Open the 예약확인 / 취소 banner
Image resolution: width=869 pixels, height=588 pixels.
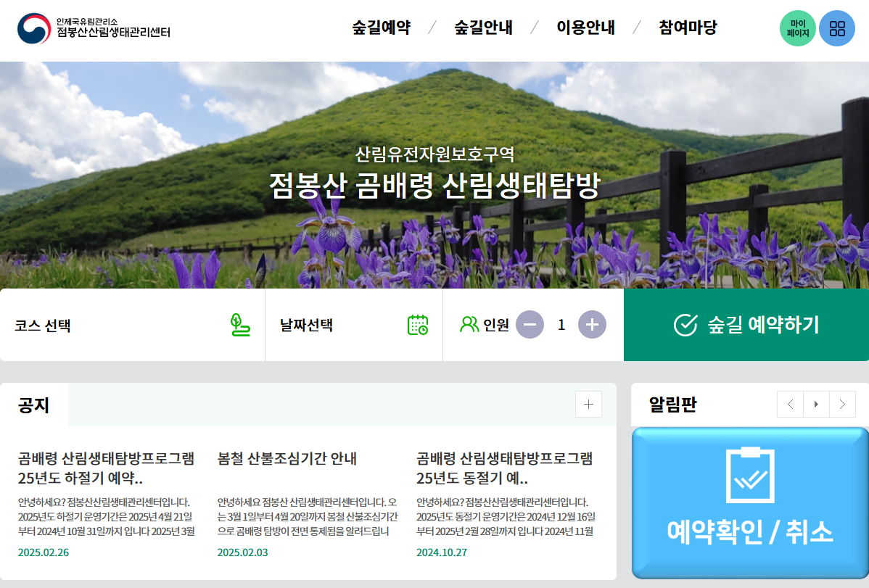tap(750, 503)
